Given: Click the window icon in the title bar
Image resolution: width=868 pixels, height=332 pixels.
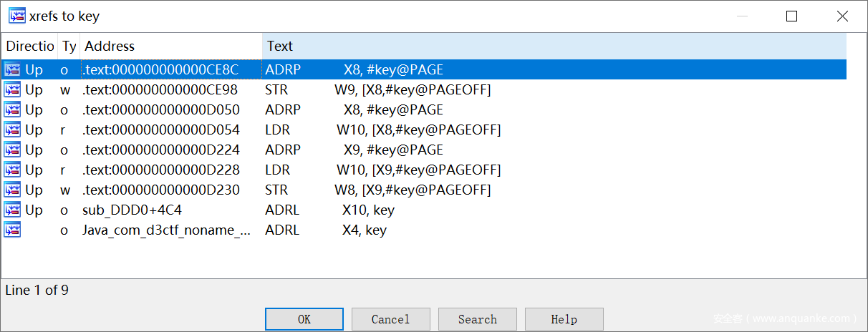Looking at the screenshot, I should tap(16, 15).
